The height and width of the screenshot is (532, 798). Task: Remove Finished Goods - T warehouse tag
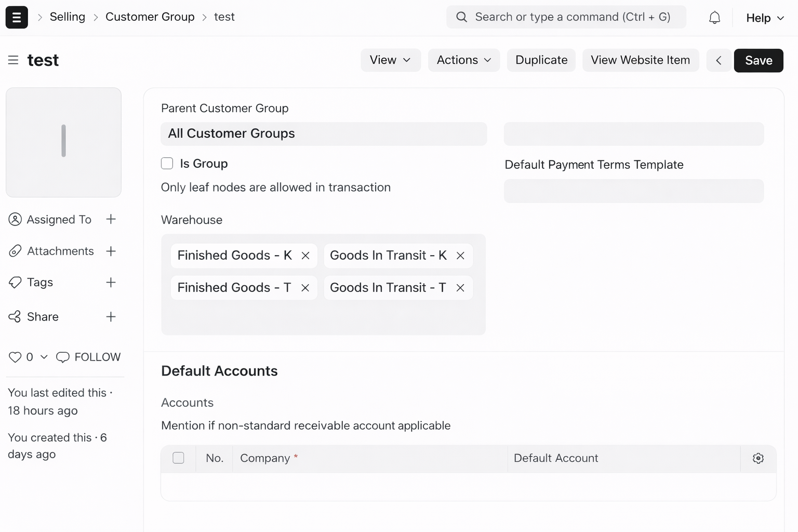tap(305, 288)
